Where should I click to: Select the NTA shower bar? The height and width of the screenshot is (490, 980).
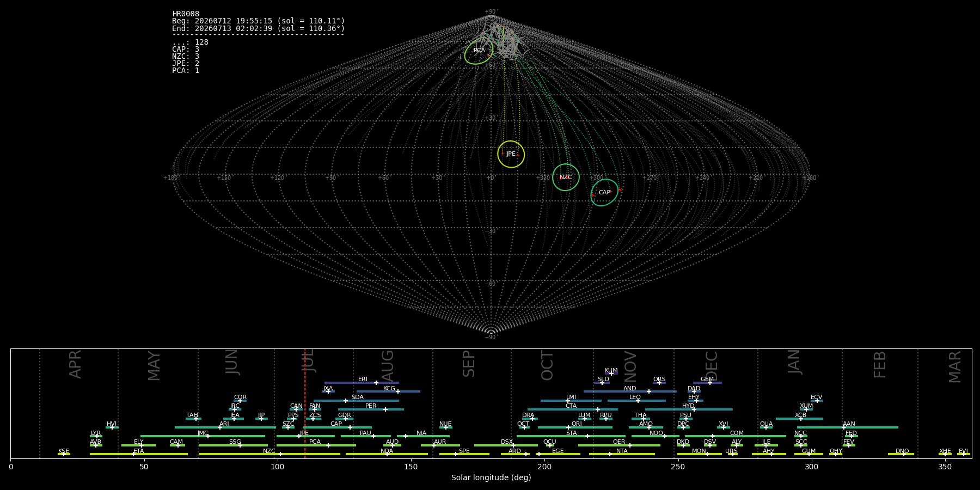[x=622, y=454]
